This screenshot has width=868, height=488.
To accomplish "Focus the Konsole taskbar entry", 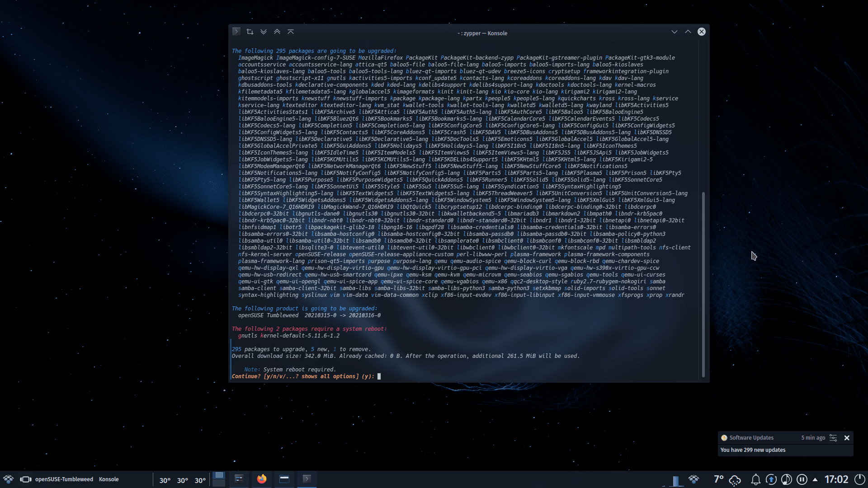I will point(307,479).
